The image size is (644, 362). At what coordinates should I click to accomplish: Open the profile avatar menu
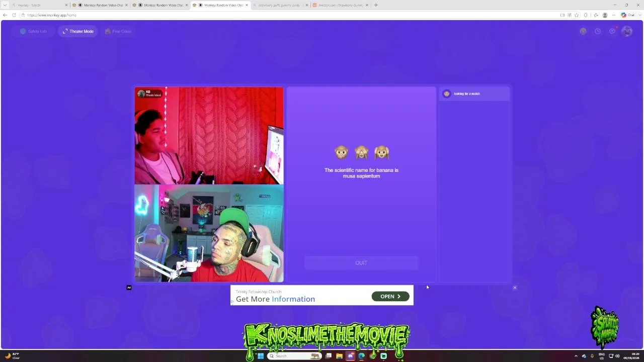coord(626,31)
